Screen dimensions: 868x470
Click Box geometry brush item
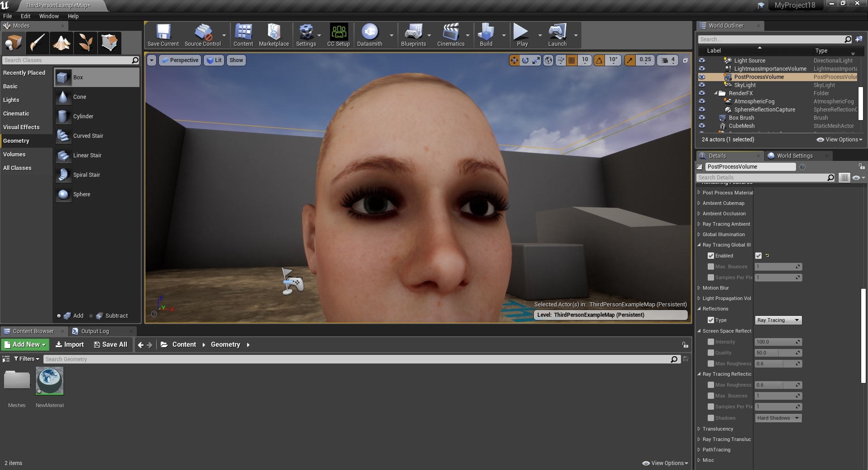click(x=97, y=78)
